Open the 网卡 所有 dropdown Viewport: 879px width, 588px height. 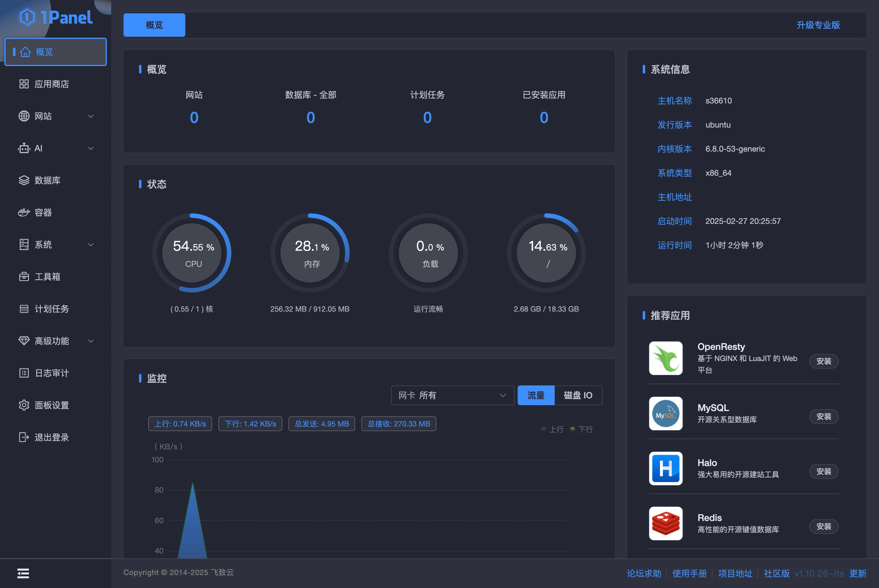[452, 395]
